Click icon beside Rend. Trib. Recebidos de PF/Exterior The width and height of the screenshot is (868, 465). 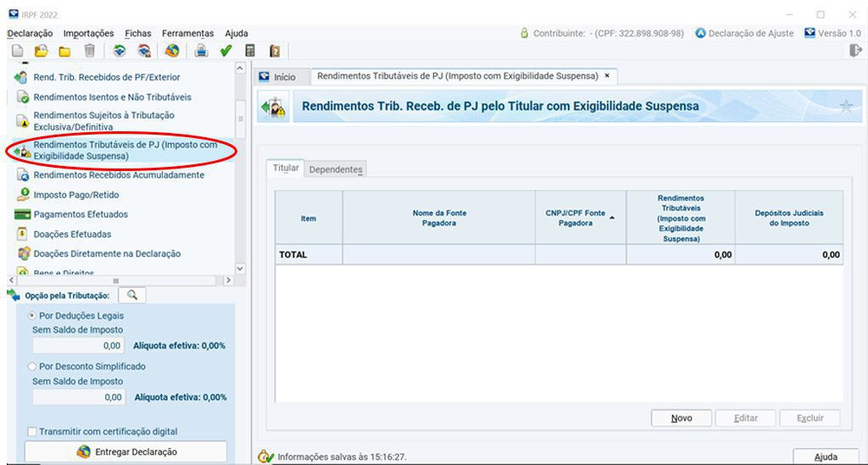(x=21, y=77)
